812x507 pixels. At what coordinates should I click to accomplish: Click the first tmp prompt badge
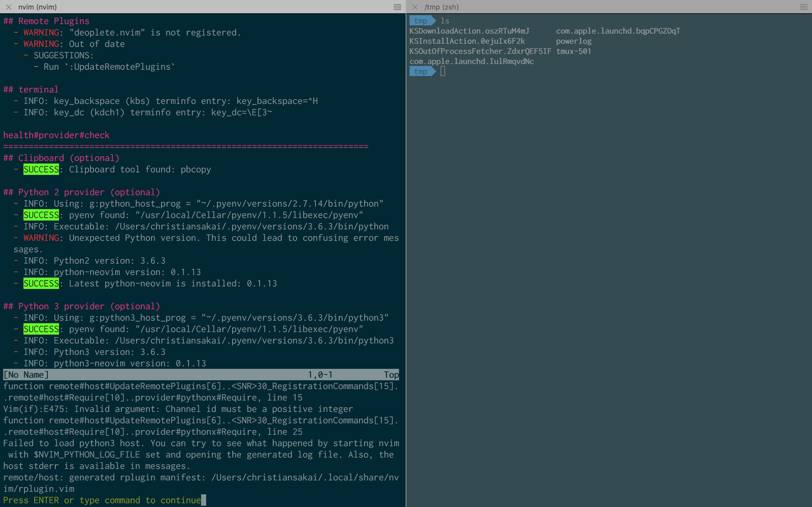pos(421,21)
